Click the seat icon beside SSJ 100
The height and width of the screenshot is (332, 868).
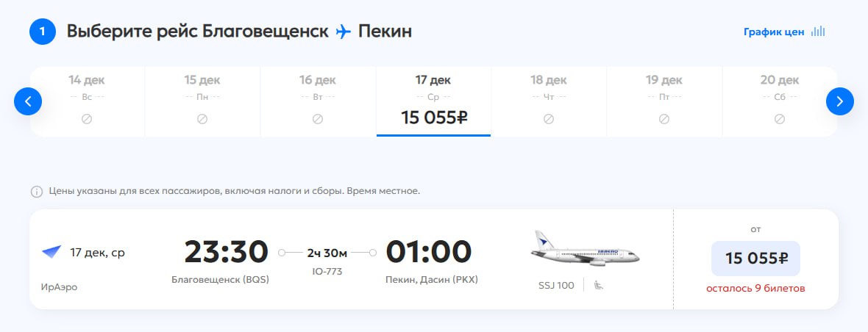click(x=599, y=285)
